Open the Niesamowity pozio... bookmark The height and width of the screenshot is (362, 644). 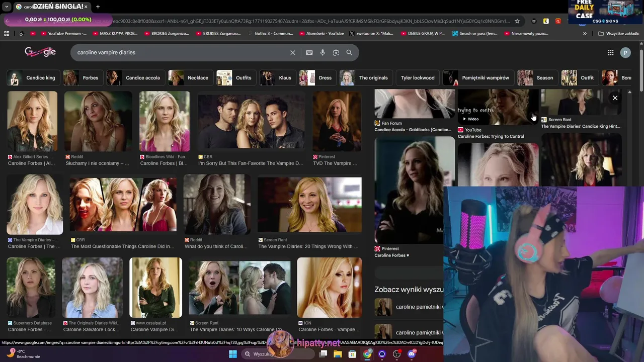525,34
